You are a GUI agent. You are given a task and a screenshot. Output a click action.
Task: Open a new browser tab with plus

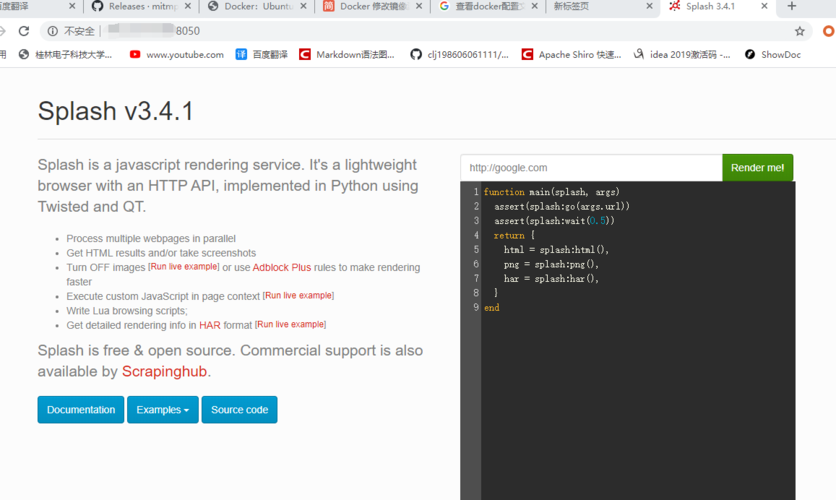tap(792, 6)
